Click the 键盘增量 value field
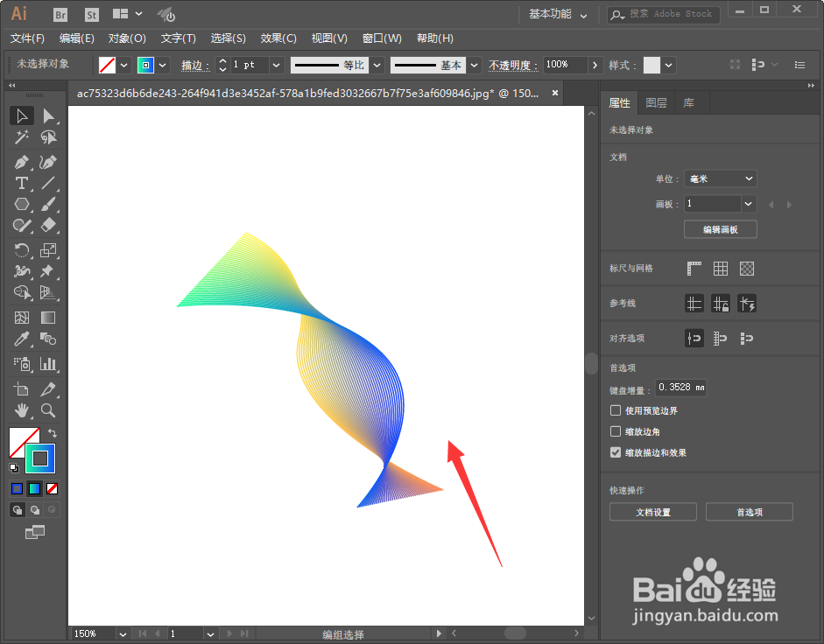Image resolution: width=824 pixels, height=644 pixels. click(681, 388)
